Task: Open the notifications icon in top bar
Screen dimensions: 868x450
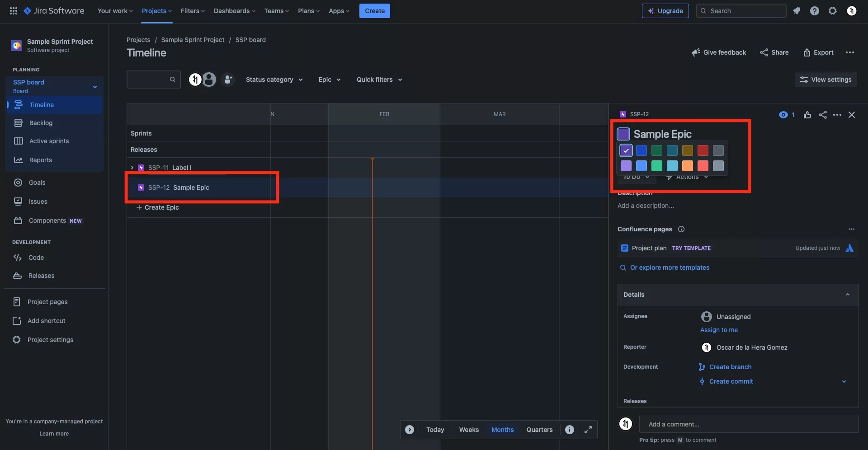Action: pyautogui.click(x=797, y=11)
